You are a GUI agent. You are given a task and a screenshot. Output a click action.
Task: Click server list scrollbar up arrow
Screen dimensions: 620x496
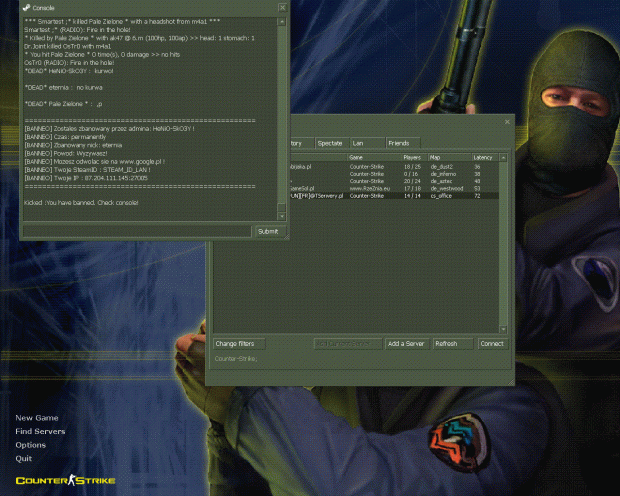(503, 158)
